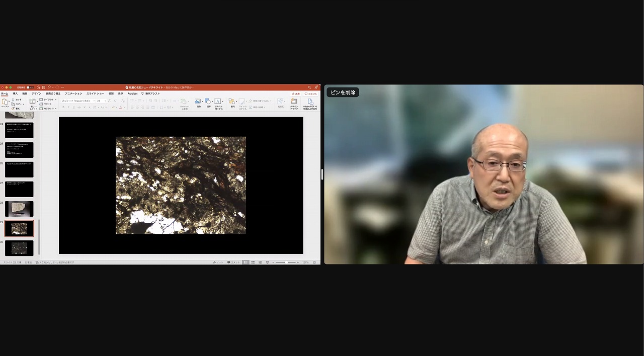Click the Redo icon in title bar
The width and height of the screenshot is (644, 356).
[57, 87]
